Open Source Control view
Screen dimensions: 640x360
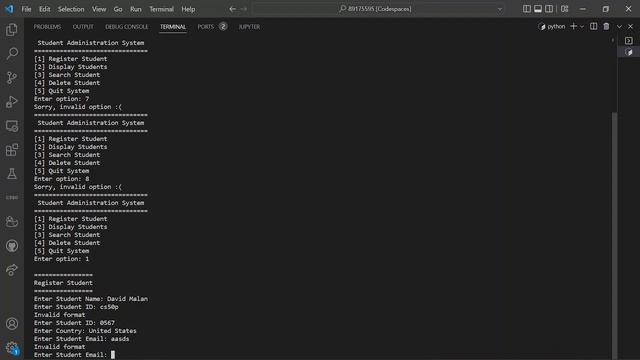coord(12,78)
